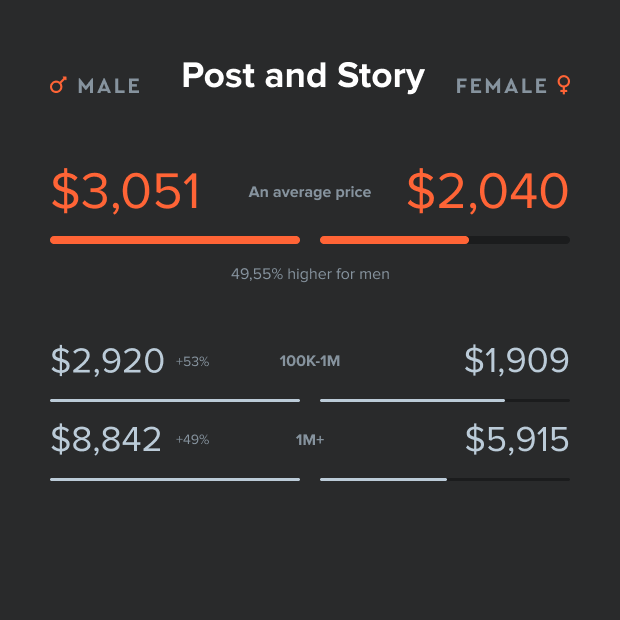The image size is (620, 620).
Task: Click the Post and Story title
Action: [x=303, y=76]
